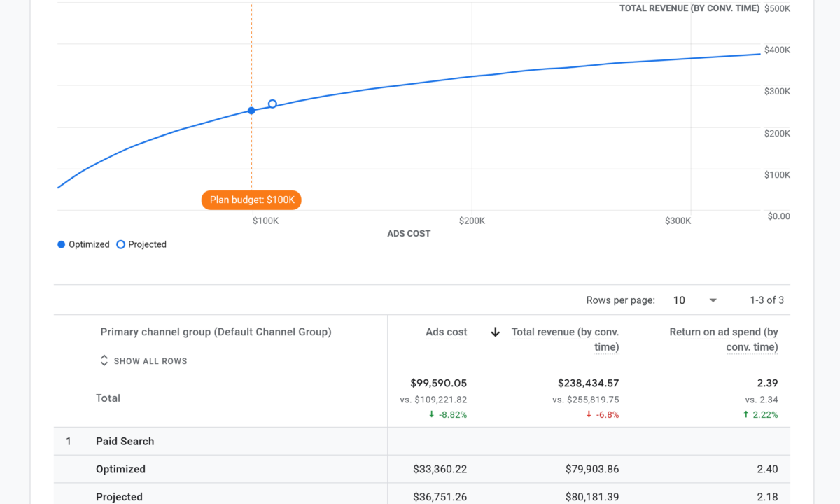Click the Optimized row under Paid Search
The height and width of the screenshot is (504, 840).
tap(120, 470)
